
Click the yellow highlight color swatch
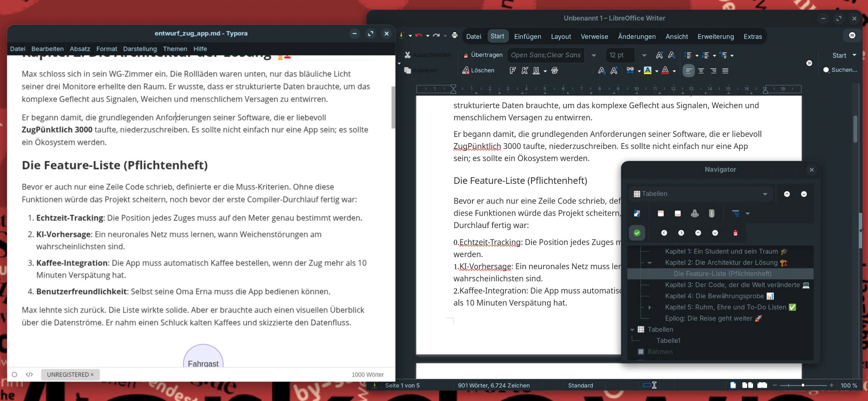[x=647, y=71]
